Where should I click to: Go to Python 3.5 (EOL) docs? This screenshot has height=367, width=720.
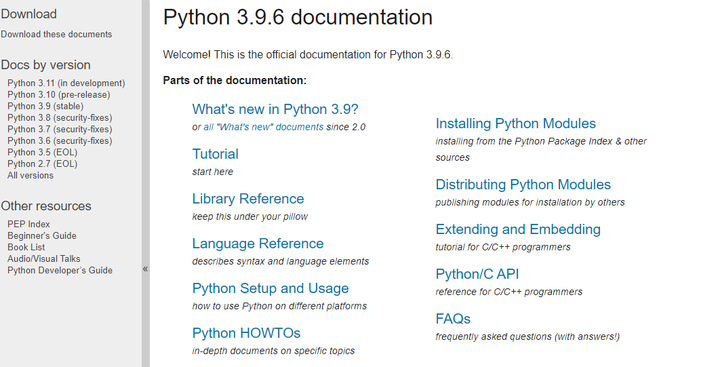coord(42,152)
